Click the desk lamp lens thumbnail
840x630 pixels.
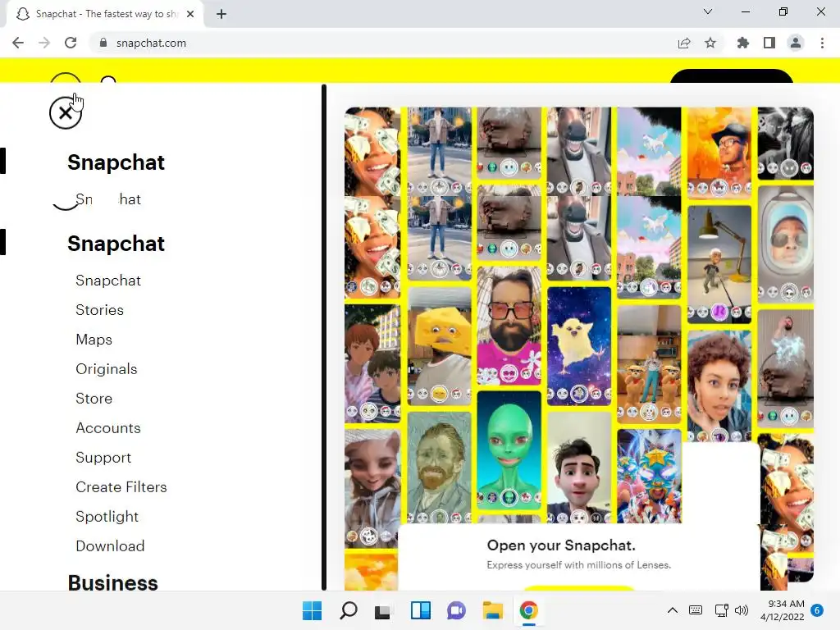point(719,265)
